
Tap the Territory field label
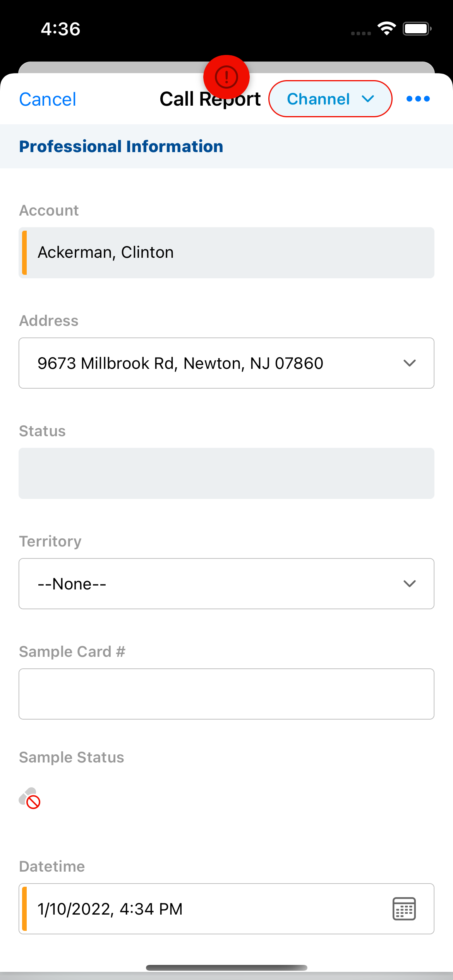click(50, 541)
